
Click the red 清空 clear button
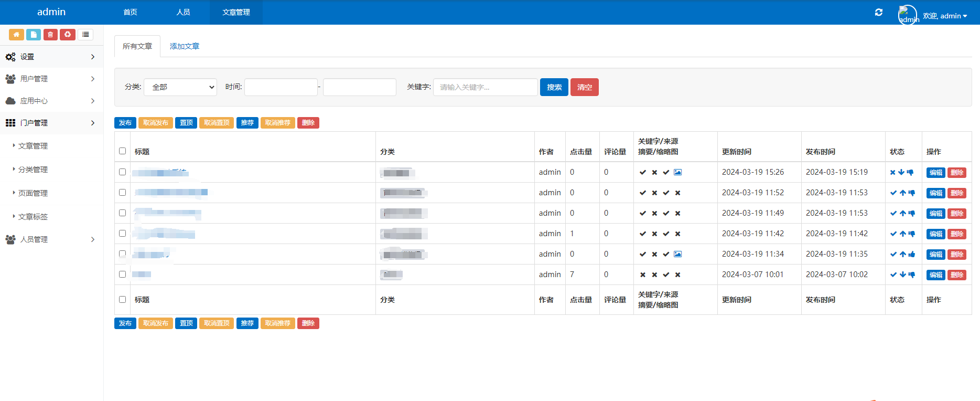point(584,87)
